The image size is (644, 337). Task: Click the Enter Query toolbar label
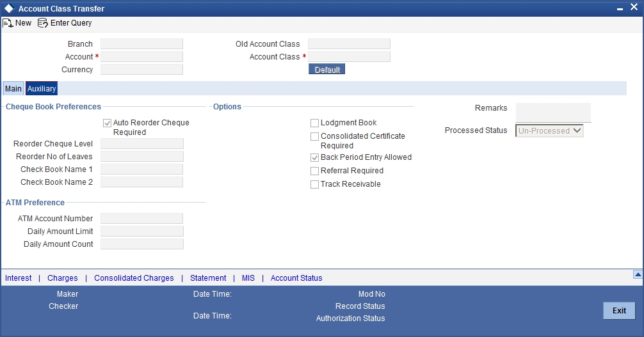point(71,23)
